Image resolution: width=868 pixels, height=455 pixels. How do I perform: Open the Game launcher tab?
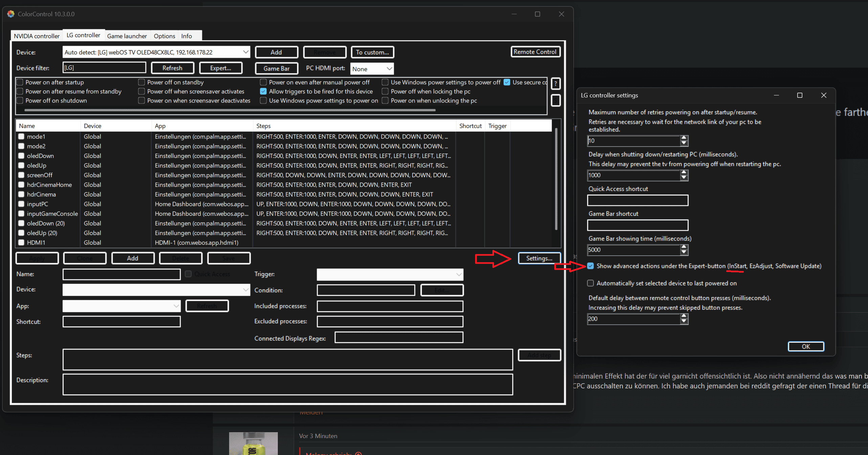(127, 36)
